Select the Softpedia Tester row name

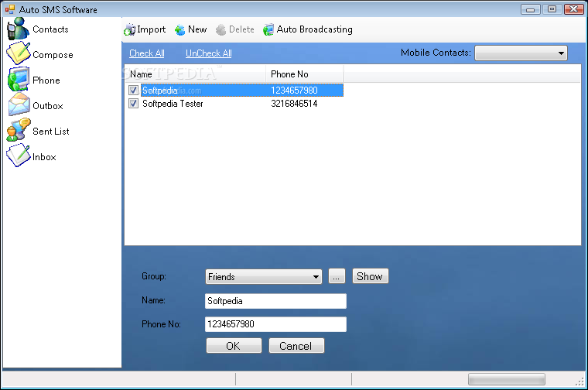173,104
